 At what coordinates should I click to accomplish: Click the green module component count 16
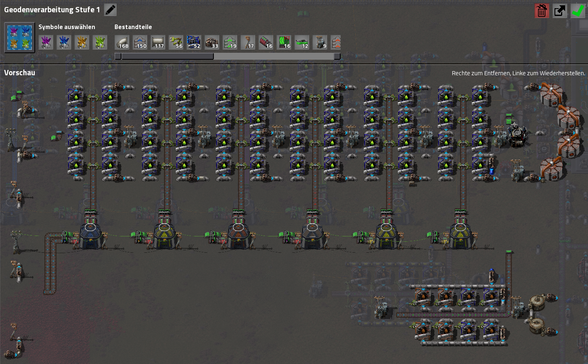tap(284, 42)
